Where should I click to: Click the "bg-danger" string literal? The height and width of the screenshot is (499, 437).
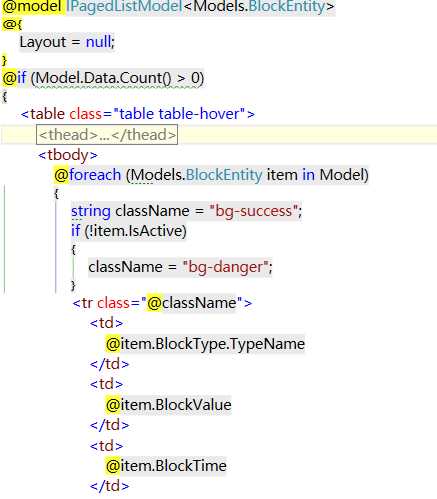(x=225, y=267)
